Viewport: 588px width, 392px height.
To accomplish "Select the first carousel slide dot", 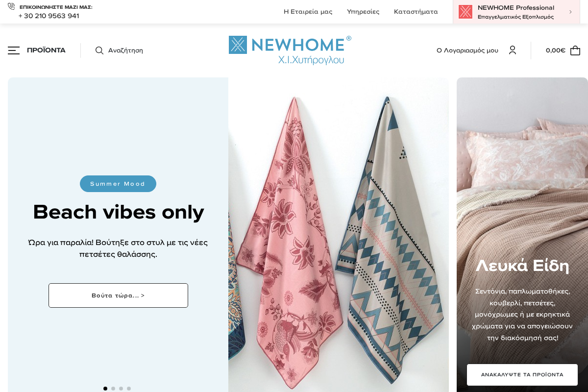I will pyautogui.click(x=105, y=389).
